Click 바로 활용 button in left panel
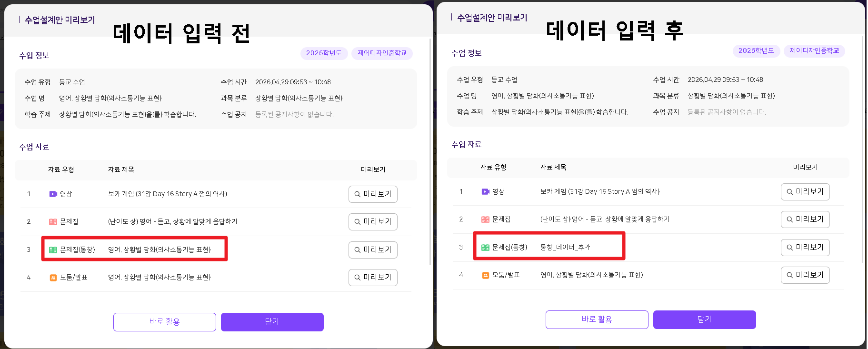Image resolution: width=868 pixels, height=349 pixels. coord(165,322)
